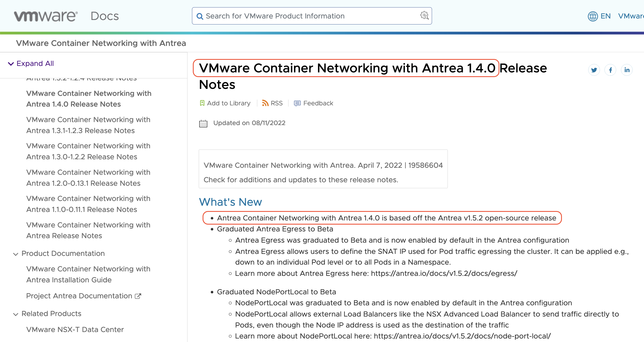644x342 pixels.
Task: Collapse the Product Documentation section chevron
Action: point(15,254)
